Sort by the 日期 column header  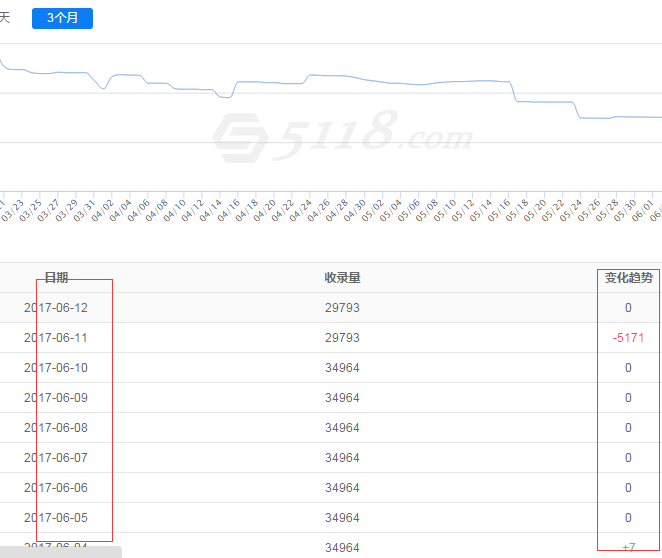(56, 278)
